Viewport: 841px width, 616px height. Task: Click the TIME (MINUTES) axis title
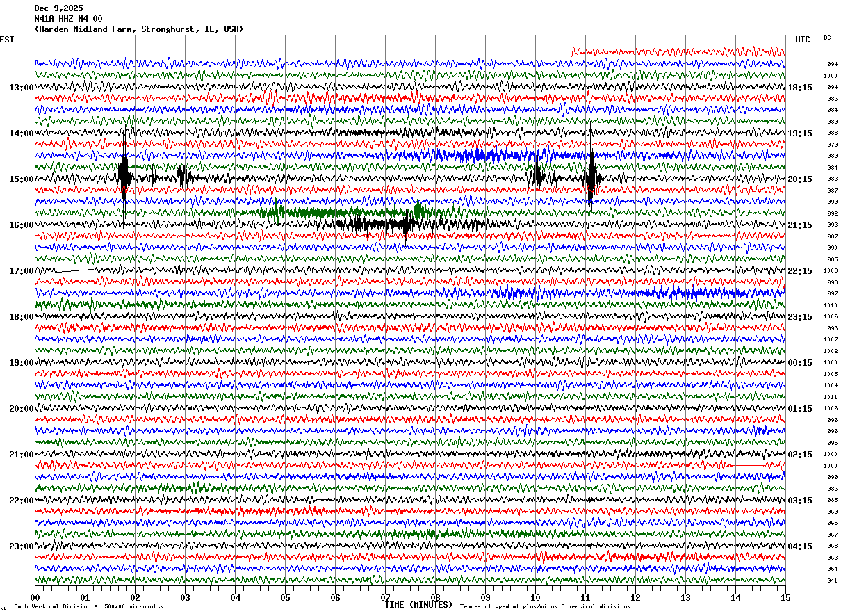(x=418, y=605)
